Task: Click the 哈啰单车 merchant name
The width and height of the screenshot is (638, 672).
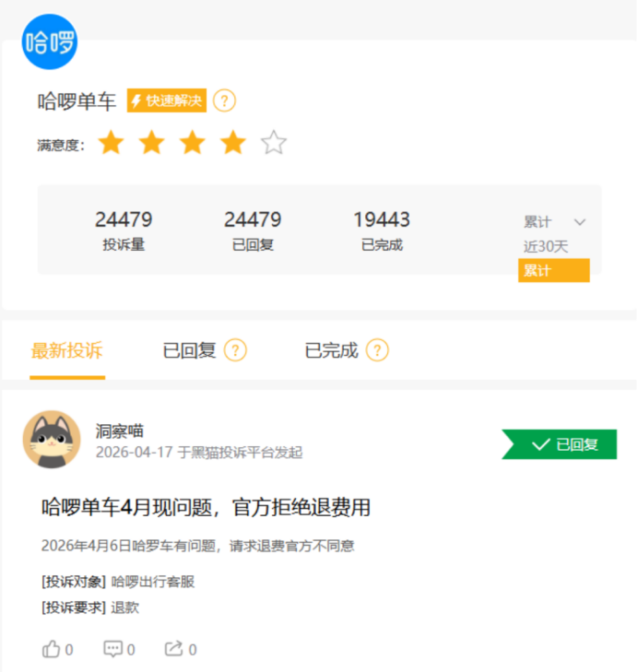Action: point(77,101)
